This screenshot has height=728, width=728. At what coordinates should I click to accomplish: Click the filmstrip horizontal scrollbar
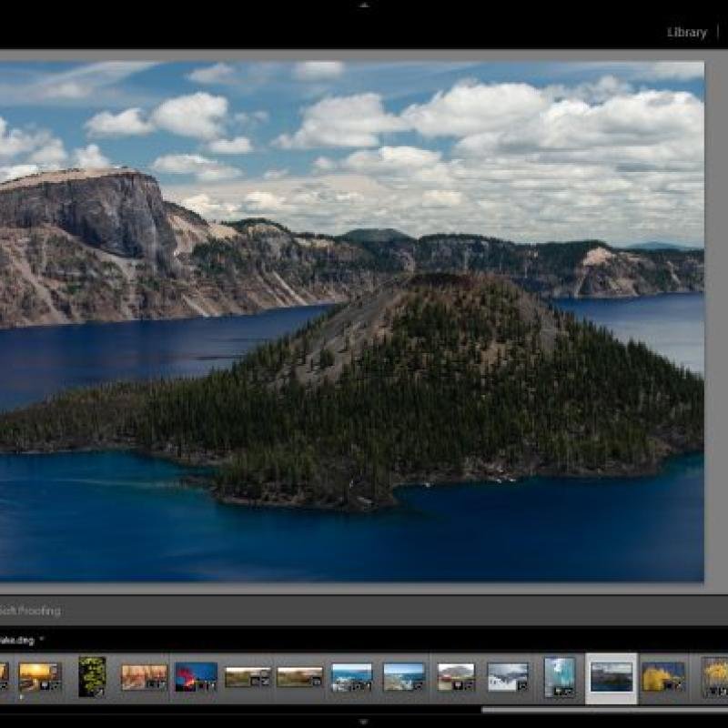pos(604,710)
